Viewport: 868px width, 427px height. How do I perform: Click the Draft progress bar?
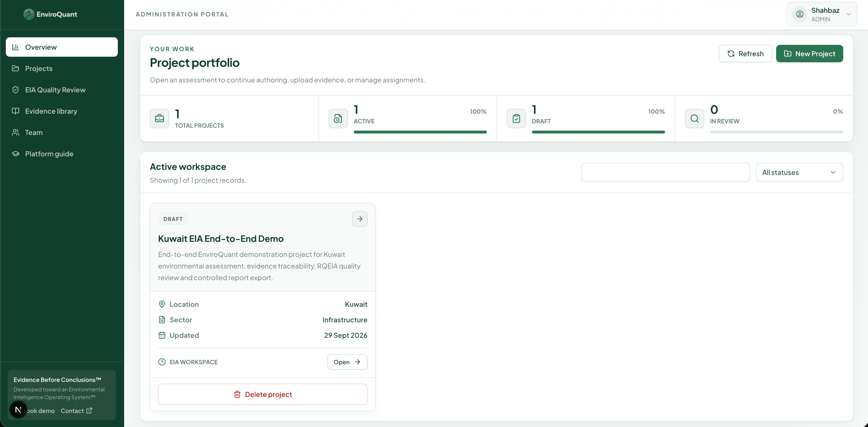click(x=598, y=132)
